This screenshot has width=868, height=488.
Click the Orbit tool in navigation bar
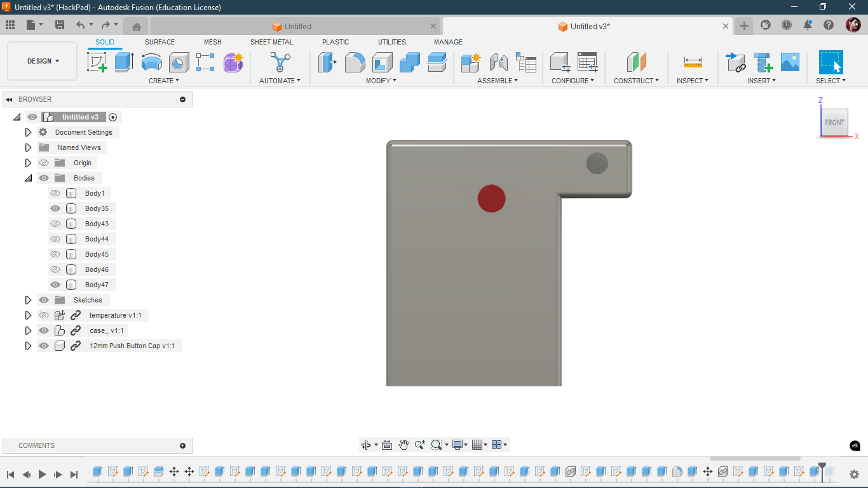coord(366,445)
